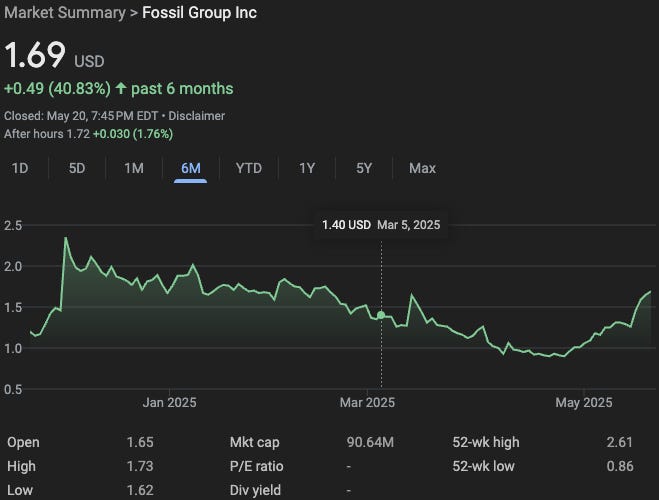
Task: Click the +0.49 (40.83%) change text
Action: [x=57, y=89]
